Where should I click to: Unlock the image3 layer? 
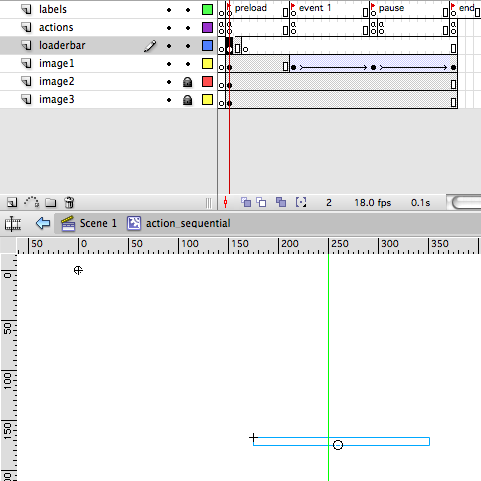188,100
